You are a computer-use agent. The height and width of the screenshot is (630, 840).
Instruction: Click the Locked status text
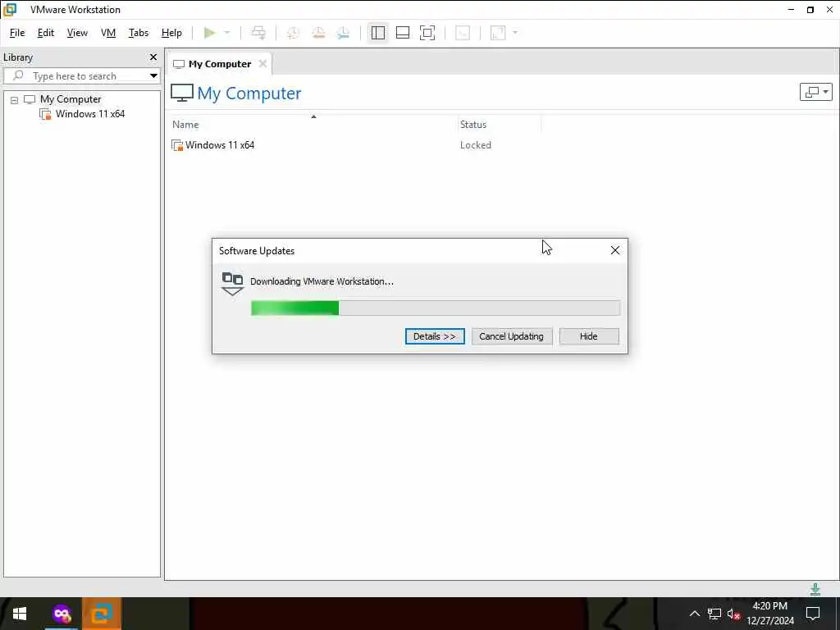(x=476, y=145)
